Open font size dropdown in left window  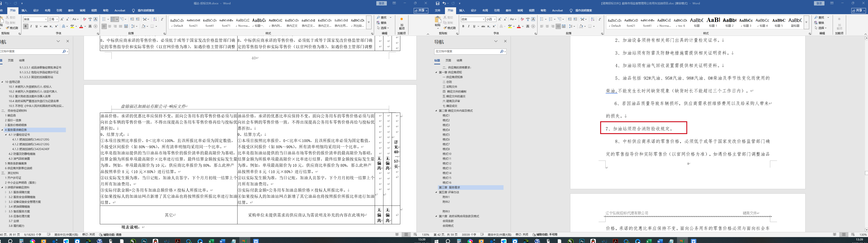(x=57, y=19)
